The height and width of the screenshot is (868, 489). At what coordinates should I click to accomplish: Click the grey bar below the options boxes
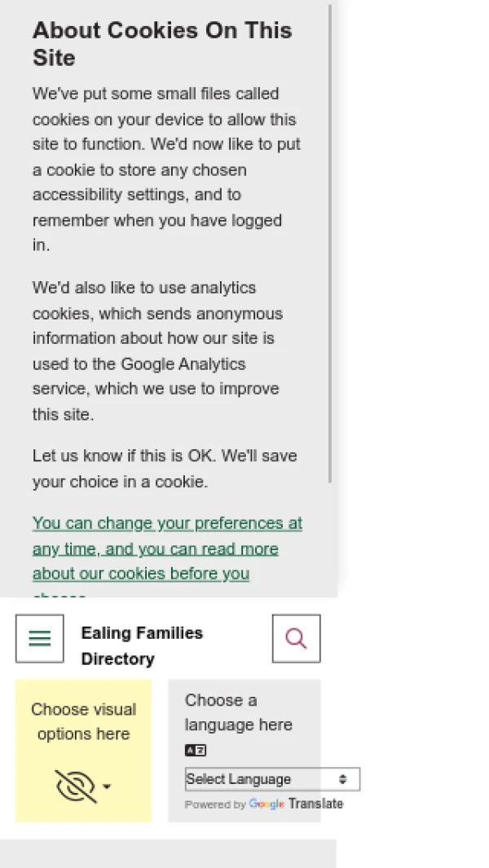click(168, 853)
